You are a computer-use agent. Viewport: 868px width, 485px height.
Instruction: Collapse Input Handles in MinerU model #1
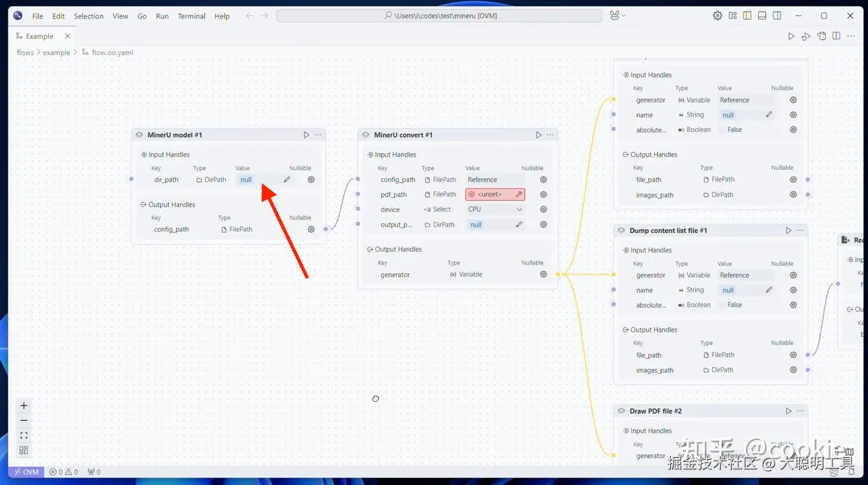click(165, 155)
